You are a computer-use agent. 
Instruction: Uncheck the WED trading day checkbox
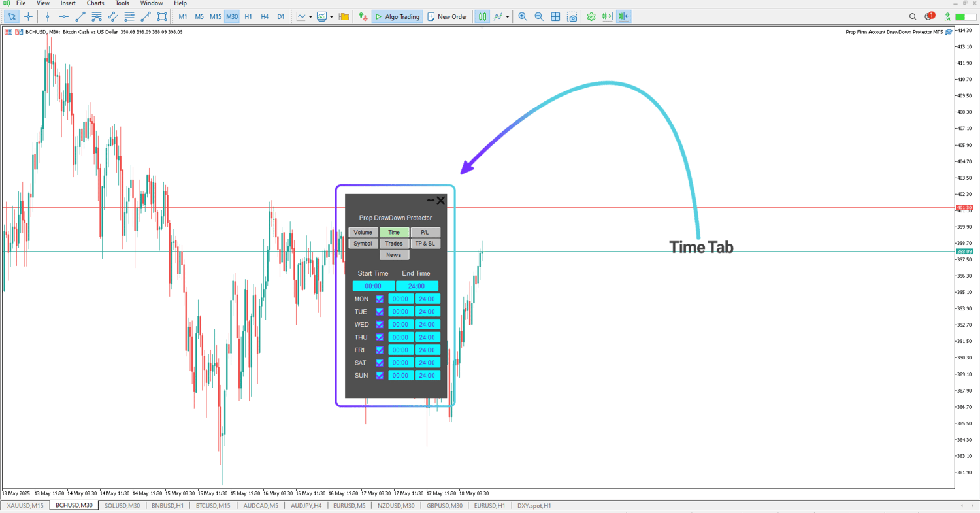click(380, 325)
